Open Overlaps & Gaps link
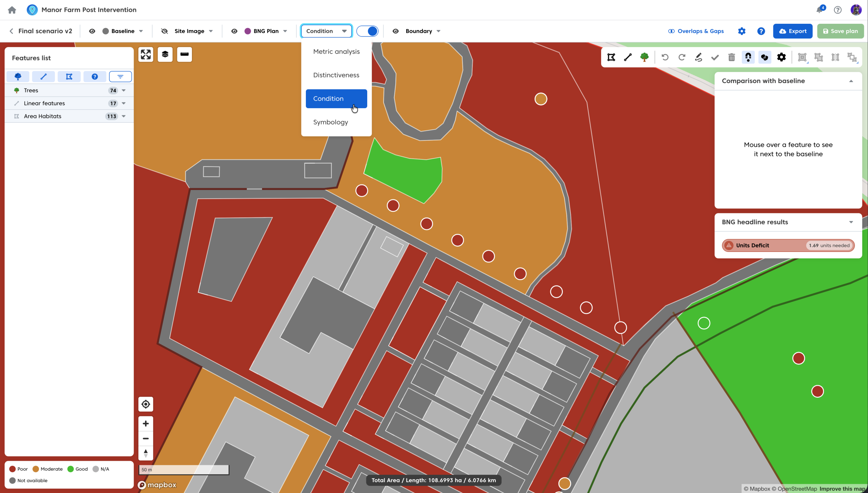 [x=696, y=31]
